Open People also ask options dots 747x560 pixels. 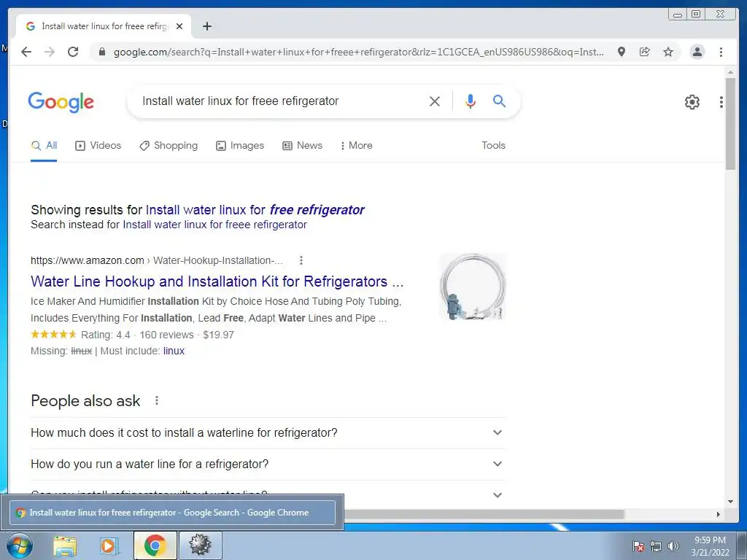pyautogui.click(x=157, y=400)
